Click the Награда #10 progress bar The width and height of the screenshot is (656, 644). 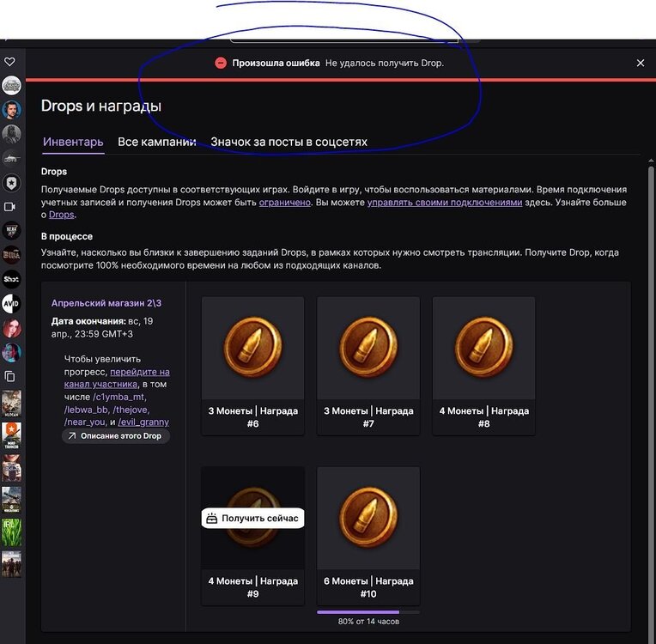tap(368, 612)
